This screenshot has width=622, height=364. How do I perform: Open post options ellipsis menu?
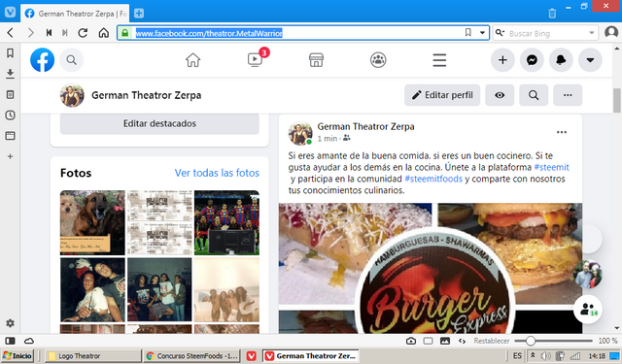pos(562,132)
